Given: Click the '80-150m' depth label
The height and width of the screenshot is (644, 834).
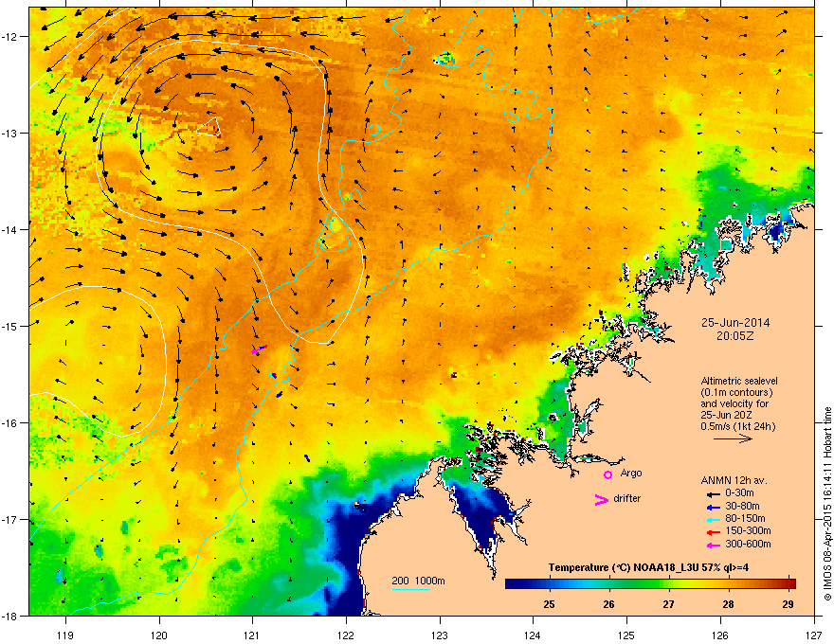Looking at the screenshot, I should tap(745, 518).
